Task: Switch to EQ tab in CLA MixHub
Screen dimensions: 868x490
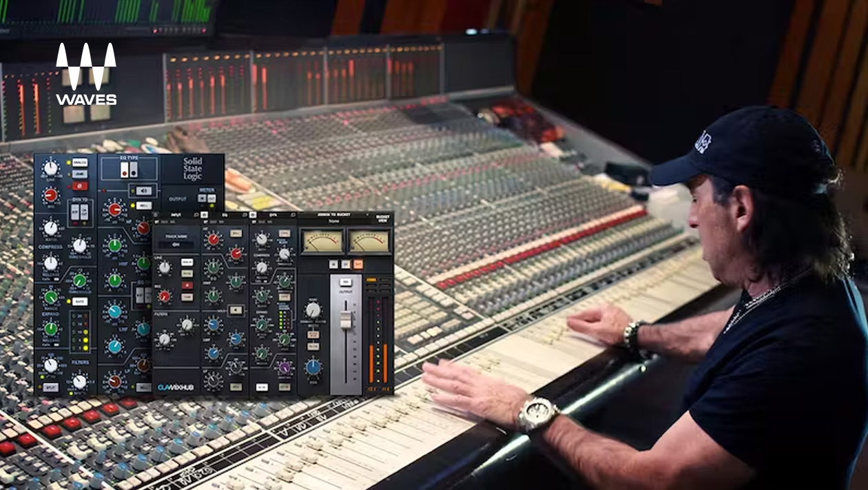Action: pyautogui.click(x=225, y=215)
